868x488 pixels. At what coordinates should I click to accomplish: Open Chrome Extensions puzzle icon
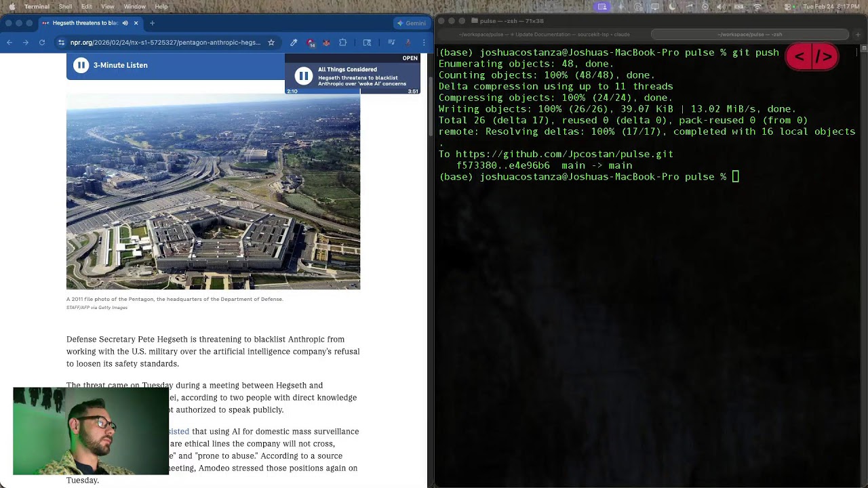click(343, 43)
